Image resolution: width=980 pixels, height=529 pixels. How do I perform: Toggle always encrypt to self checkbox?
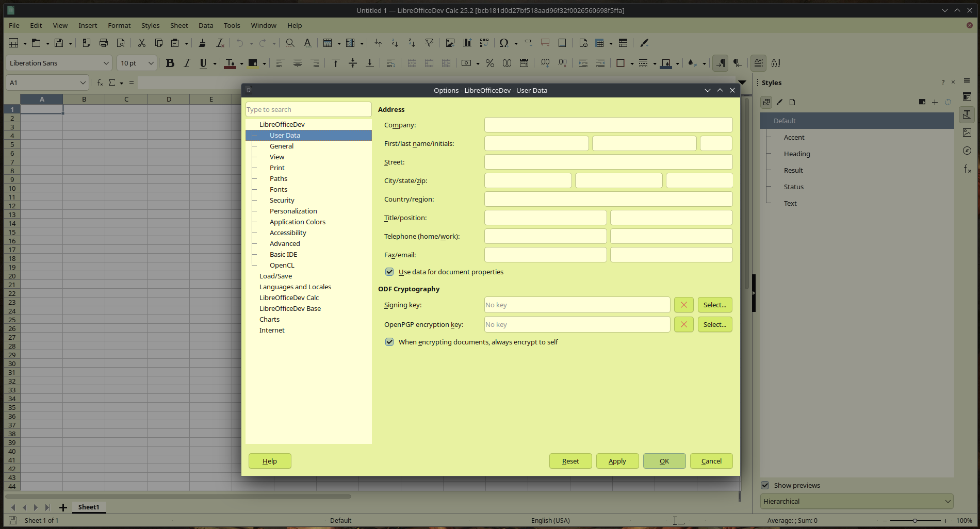click(389, 342)
